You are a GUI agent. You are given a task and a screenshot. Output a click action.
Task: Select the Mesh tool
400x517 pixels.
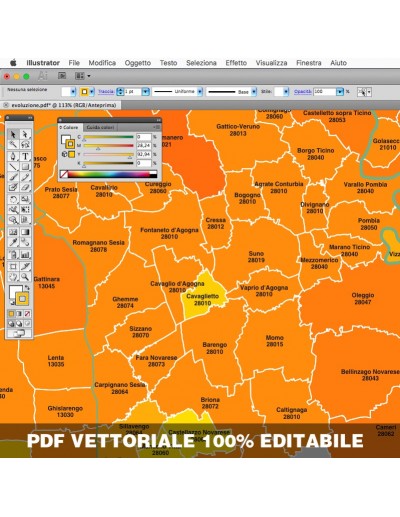click(13, 232)
